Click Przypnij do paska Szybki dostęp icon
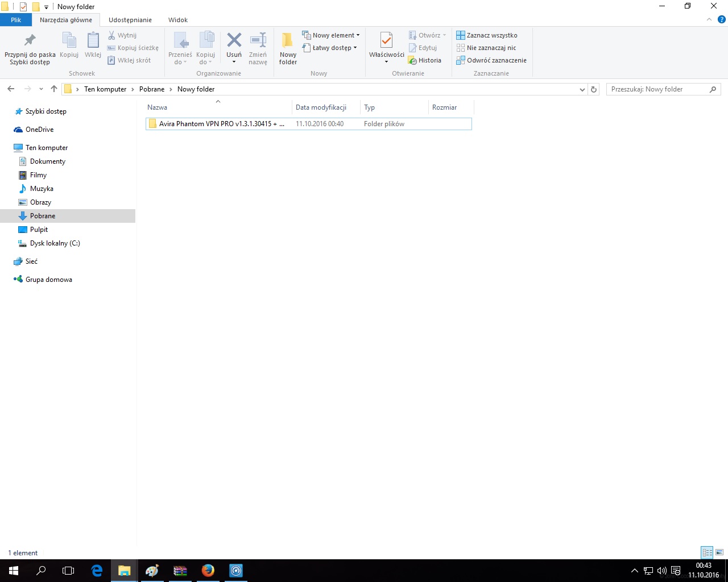 (x=30, y=41)
